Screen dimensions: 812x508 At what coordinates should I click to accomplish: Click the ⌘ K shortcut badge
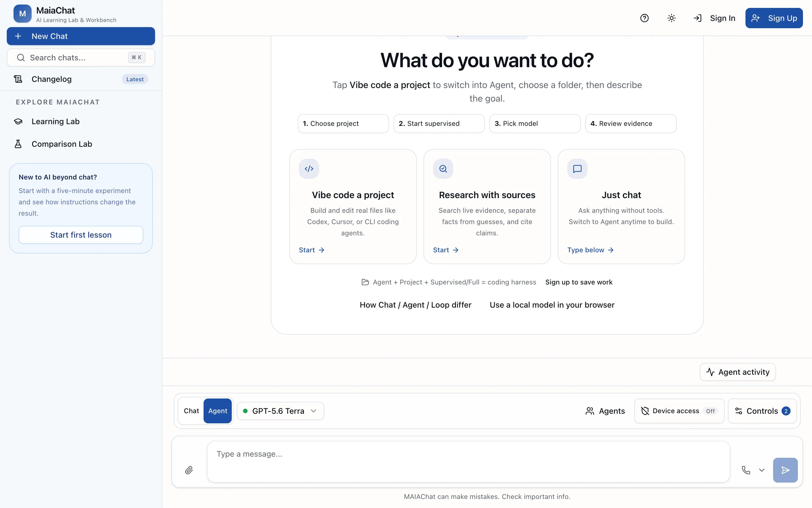[x=136, y=58]
